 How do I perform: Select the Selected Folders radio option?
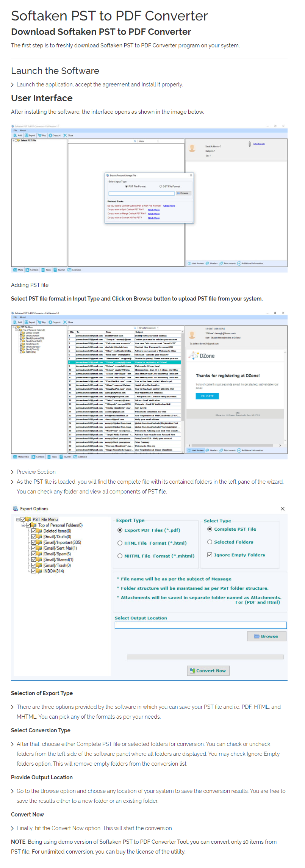tap(210, 542)
